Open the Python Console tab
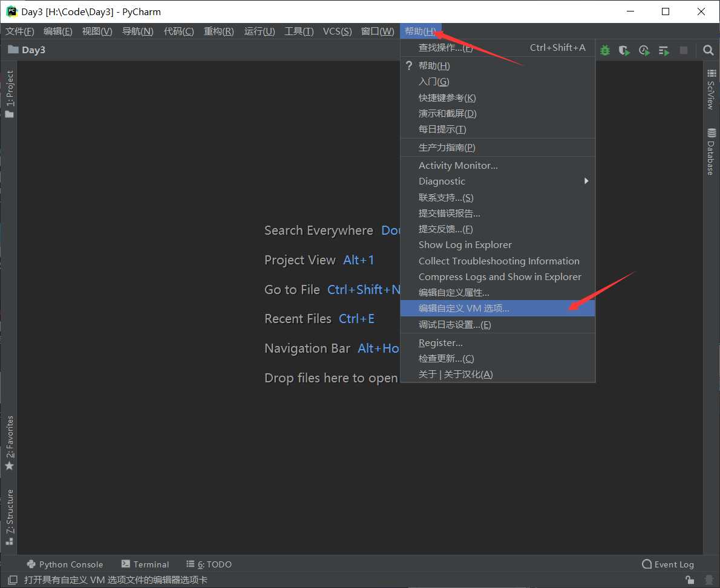 [x=65, y=564]
